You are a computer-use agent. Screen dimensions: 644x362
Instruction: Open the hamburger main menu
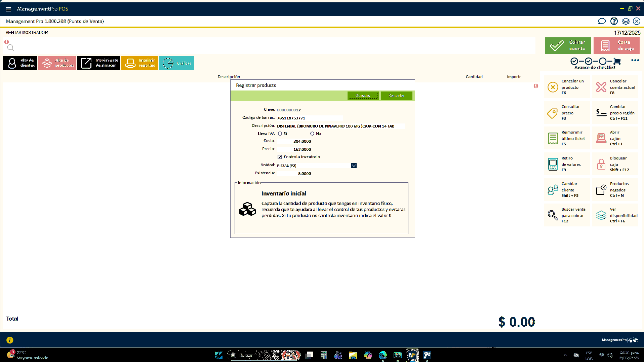click(x=8, y=9)
